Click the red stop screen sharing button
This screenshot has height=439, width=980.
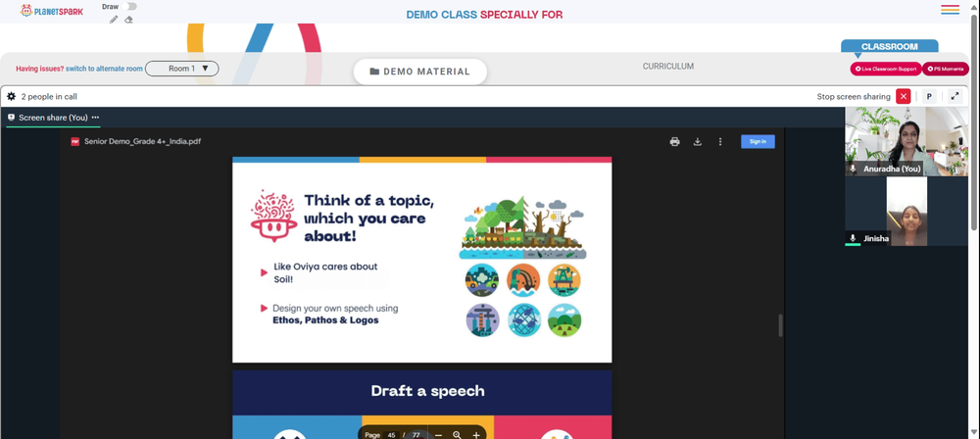click(x=904, y=96)
